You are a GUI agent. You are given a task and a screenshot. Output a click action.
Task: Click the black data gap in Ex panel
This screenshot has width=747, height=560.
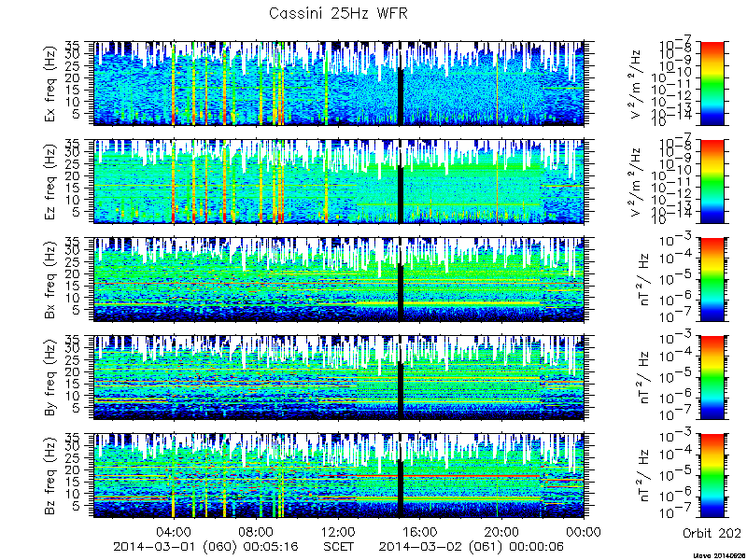pyautogui.click(x=401, y=97)
